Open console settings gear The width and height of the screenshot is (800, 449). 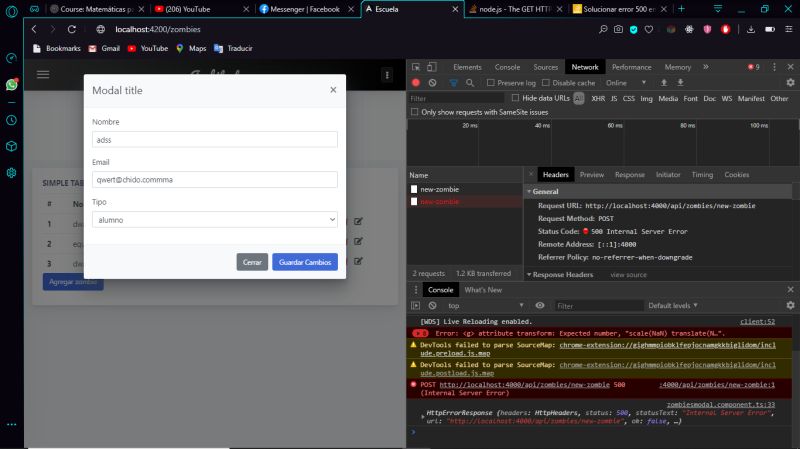pyautogui.click(x=790, y=305)
